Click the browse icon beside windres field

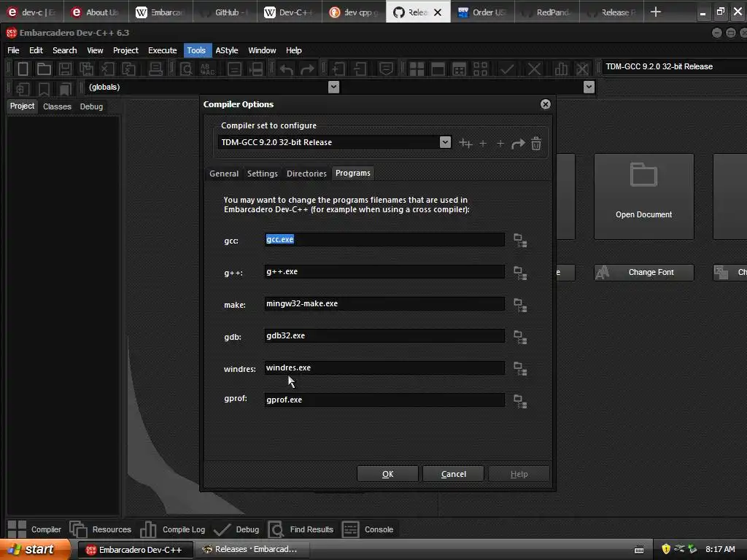[519, 368]
